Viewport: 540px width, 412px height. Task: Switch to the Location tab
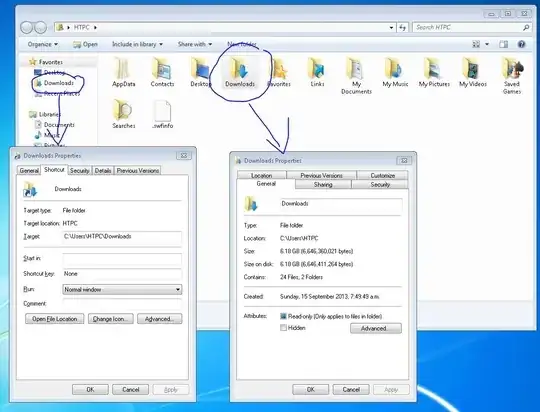(261, 175)
